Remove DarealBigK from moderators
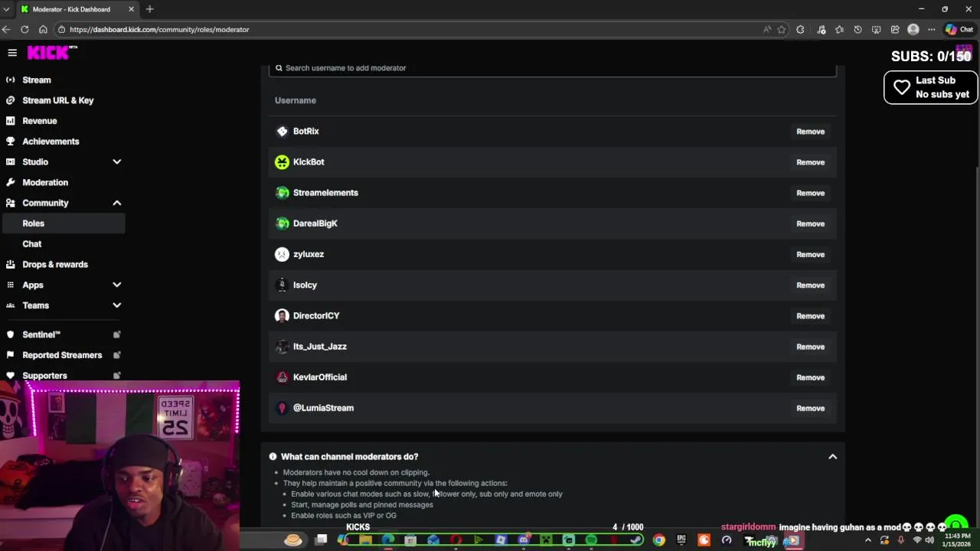This screenshot has width=980, height=551. (x=810, y=223)
